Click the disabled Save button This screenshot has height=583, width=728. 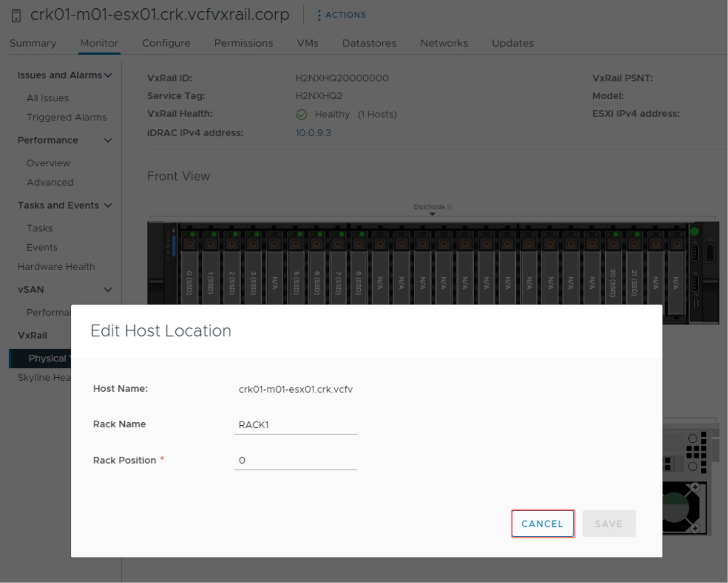tap(609, 524)
